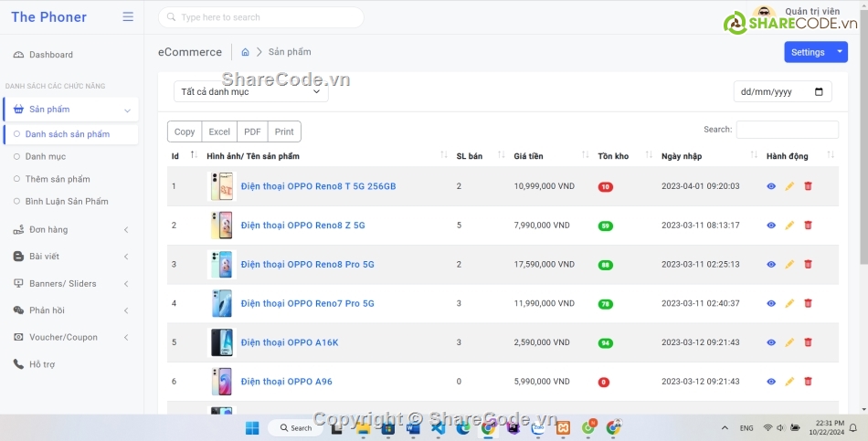The image size is (868, 441).
Task: Click the Print button
Action: (x=284, y=131)
